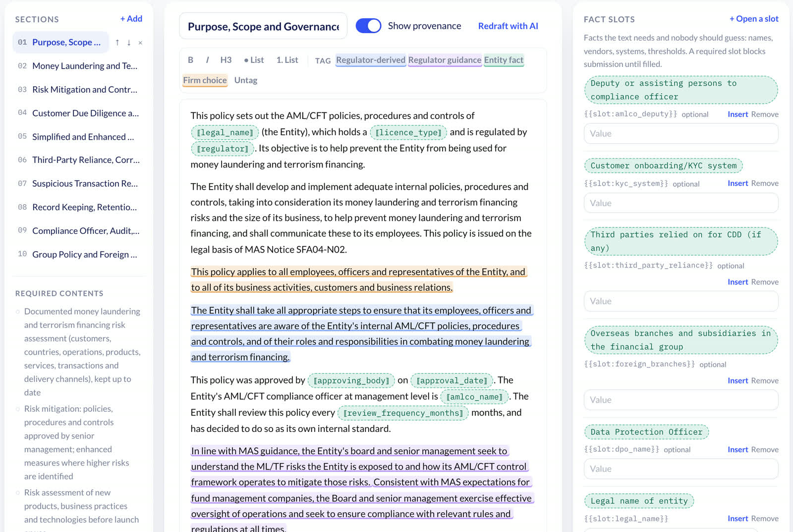Toggle Show provenance switch
The image size is (793, 532).
(x=368, y=26)
